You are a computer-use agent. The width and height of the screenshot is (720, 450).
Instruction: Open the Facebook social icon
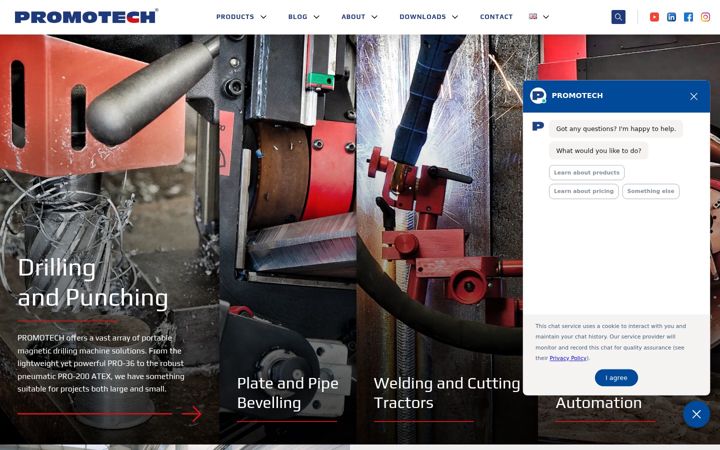[x=688, y=17]
